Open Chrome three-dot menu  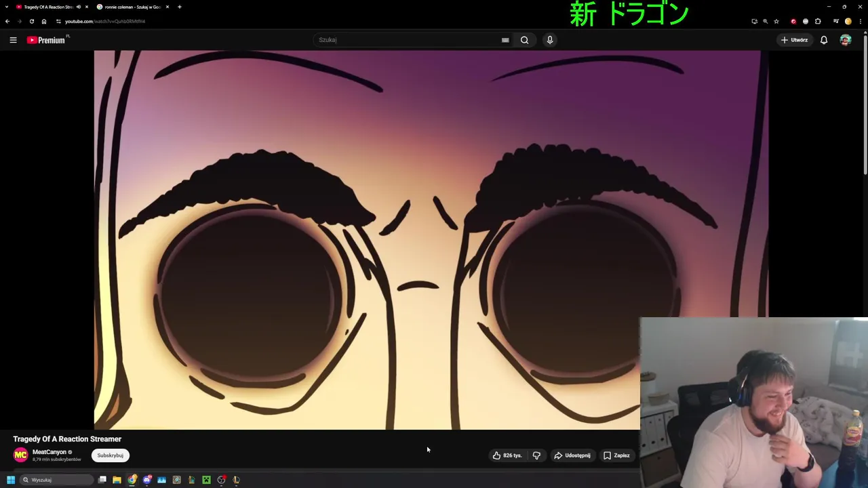click(x=860, y=21)
